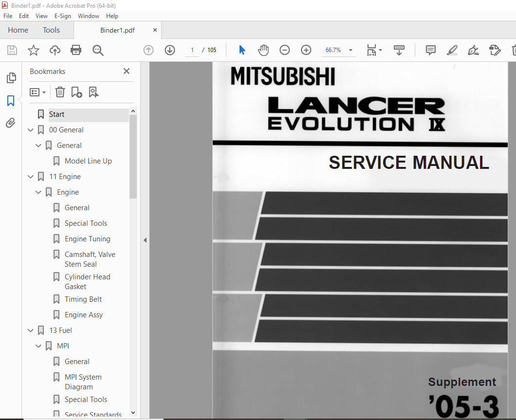This screenshot has height=420, width=516.
Task: Click the stamp tool icon
Action: point(495,50)
